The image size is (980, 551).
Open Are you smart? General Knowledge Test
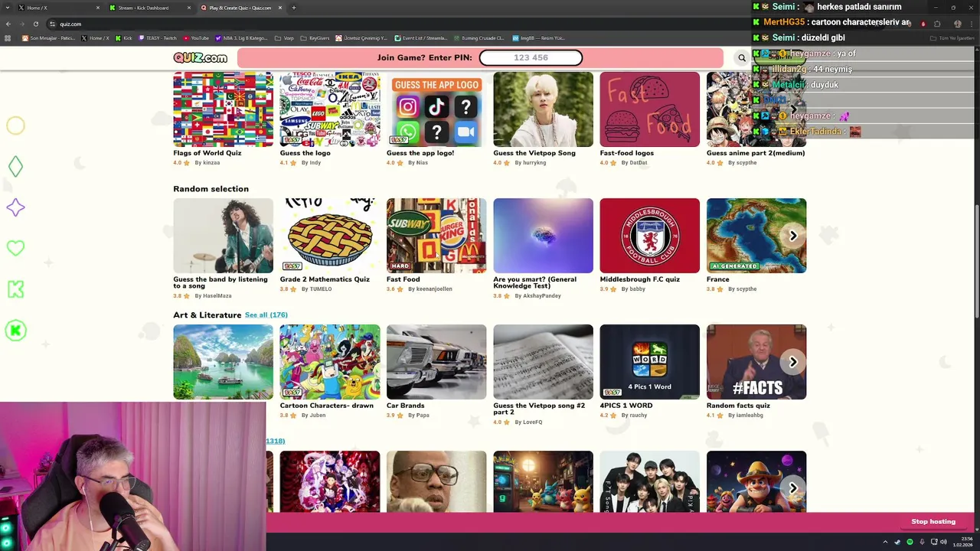[x=543, y=236]
